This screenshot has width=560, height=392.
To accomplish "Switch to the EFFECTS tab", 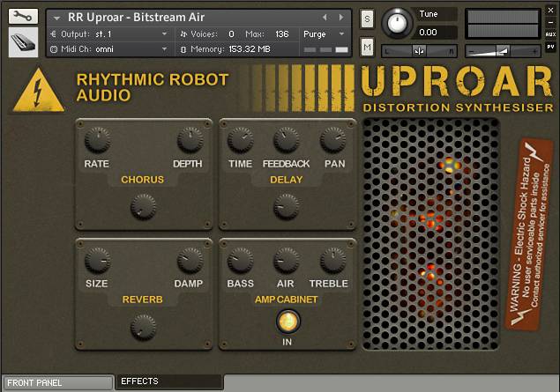I will pos(169,381).
